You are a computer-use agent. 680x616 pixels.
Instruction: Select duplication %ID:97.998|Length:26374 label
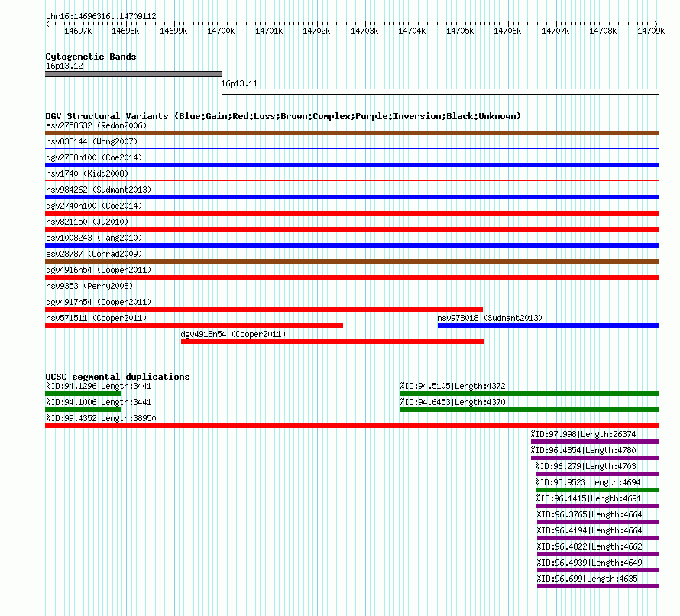pos(583,435)
